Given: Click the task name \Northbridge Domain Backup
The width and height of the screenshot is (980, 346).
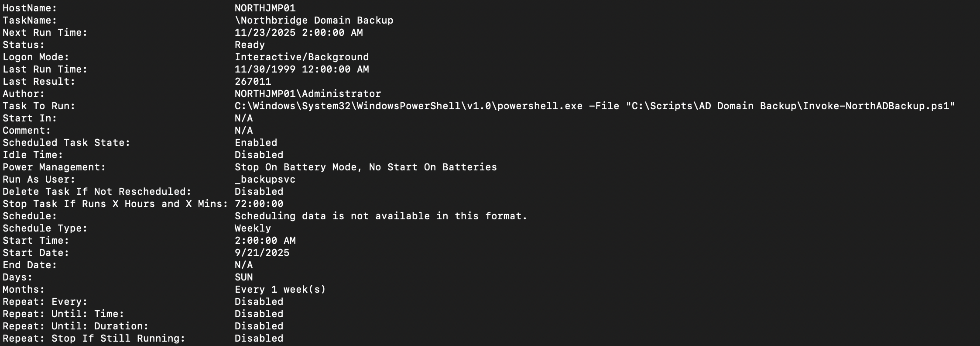Looking at the screenshot, I should point(314,21).
